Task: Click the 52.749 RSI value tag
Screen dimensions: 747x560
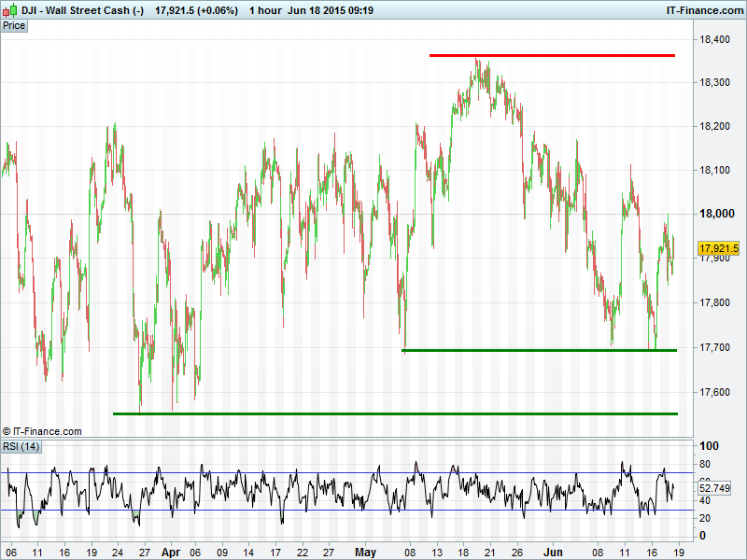Action: click(x=714, y=488)
